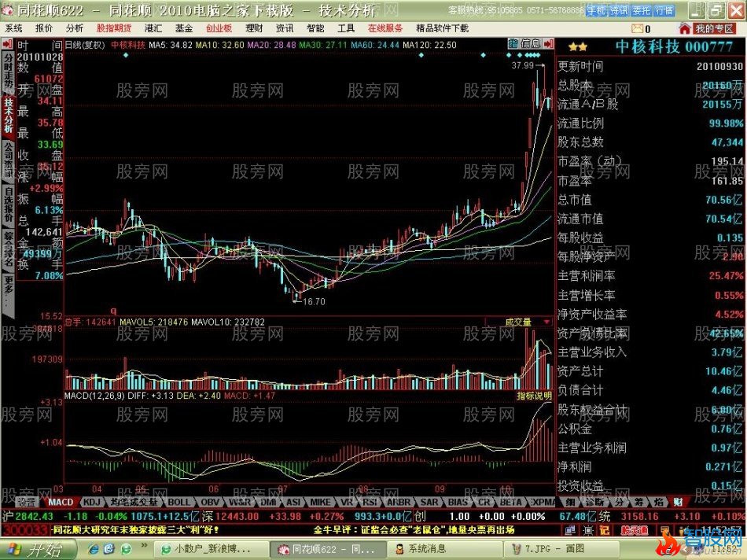The height and width of the screenshot is (560, 747).
Task: Open the 股指期货 menu
Action: 114,28
